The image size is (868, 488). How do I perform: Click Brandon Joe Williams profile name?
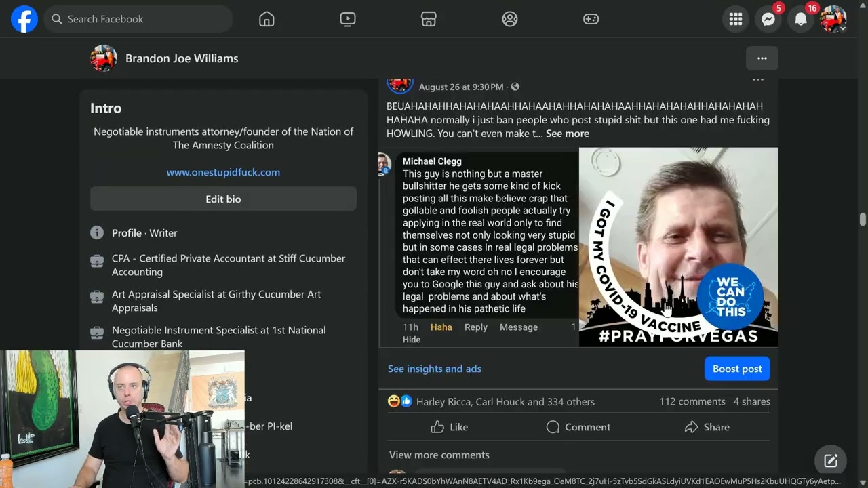pos(182,58)
